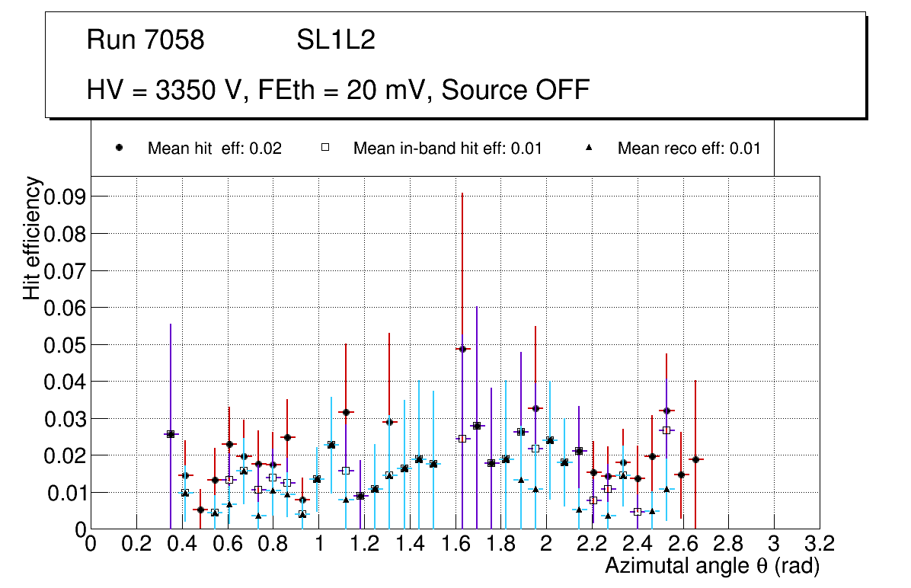Select the open square marker below the highest point

pyautogui.click(x=462, y=439)
